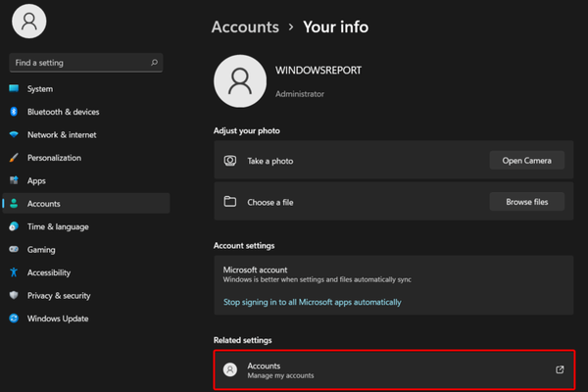This screenshot has width=588, height=392.
Task: Click the System icon in sidebar
Action: (x=14, y=89)
